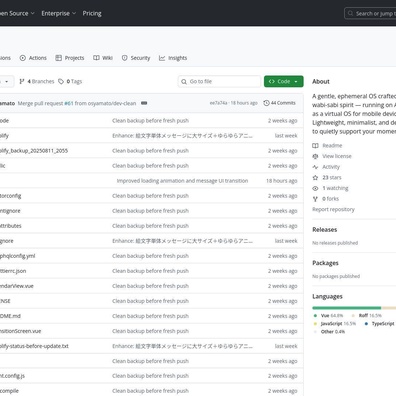Open View license link
The height and width of the screenshot is (396, 396).
pos(337,156)
